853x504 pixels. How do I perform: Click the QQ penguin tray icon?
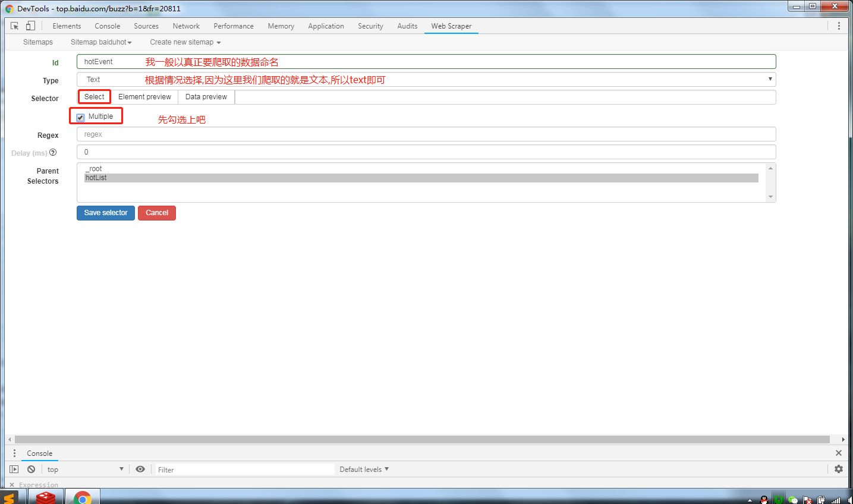[x=764, y=500]
